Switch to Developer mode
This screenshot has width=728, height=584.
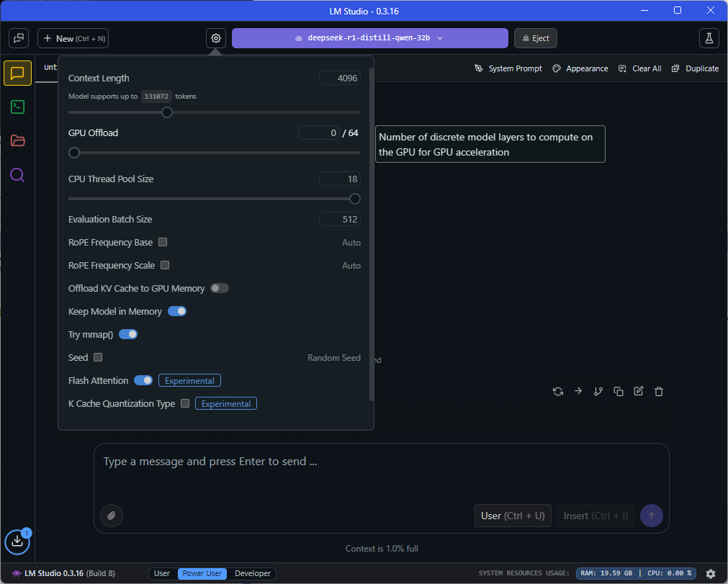[x=253, y=573]
